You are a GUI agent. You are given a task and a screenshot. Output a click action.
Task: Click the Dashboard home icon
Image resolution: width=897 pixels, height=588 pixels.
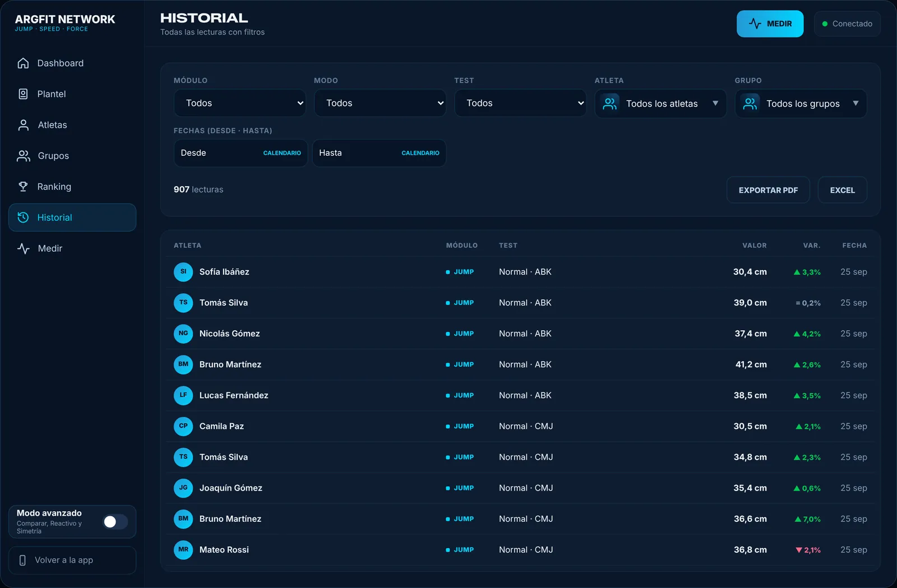(x=23, y=63)
